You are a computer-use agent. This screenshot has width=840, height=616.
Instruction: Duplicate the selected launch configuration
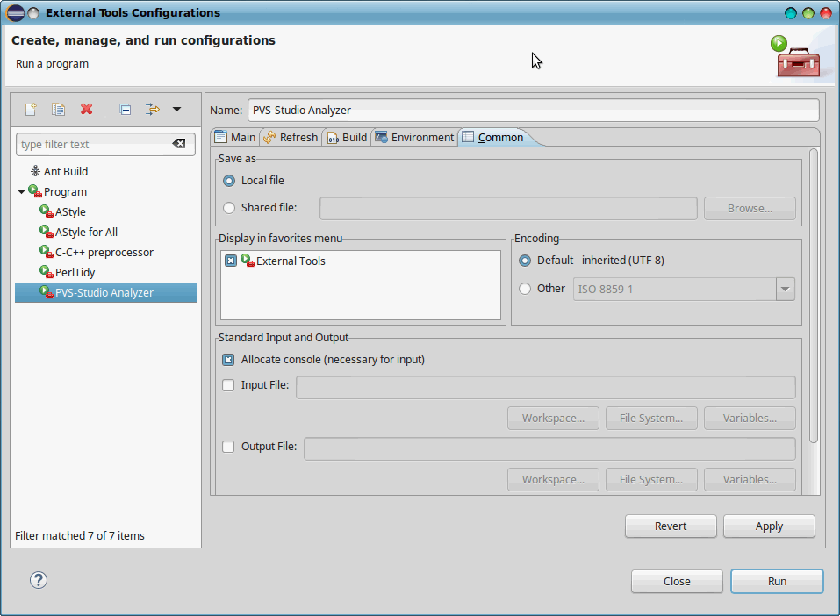click(x=59, y=110)
